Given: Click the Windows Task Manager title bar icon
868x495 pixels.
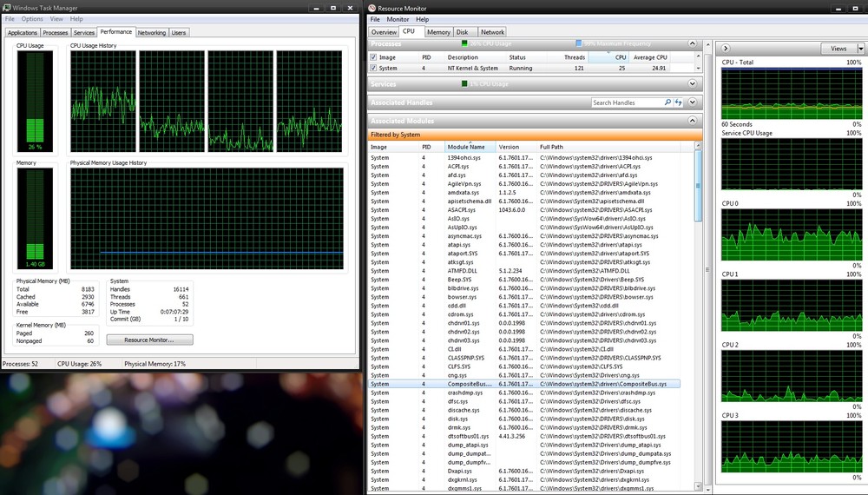Looking at the screenshot, I should coord(6,7).
